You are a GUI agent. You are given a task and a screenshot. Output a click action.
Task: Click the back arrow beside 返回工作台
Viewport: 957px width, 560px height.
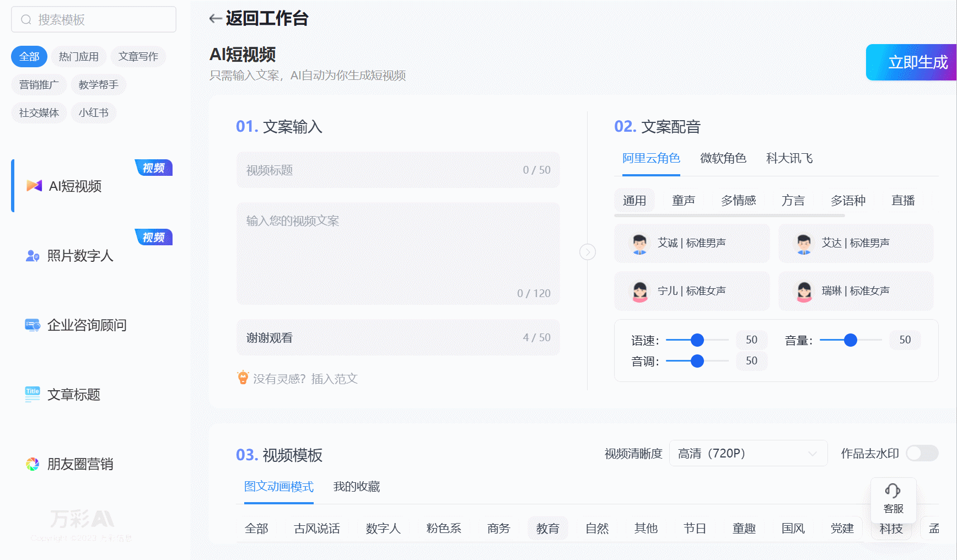point(216,19)
